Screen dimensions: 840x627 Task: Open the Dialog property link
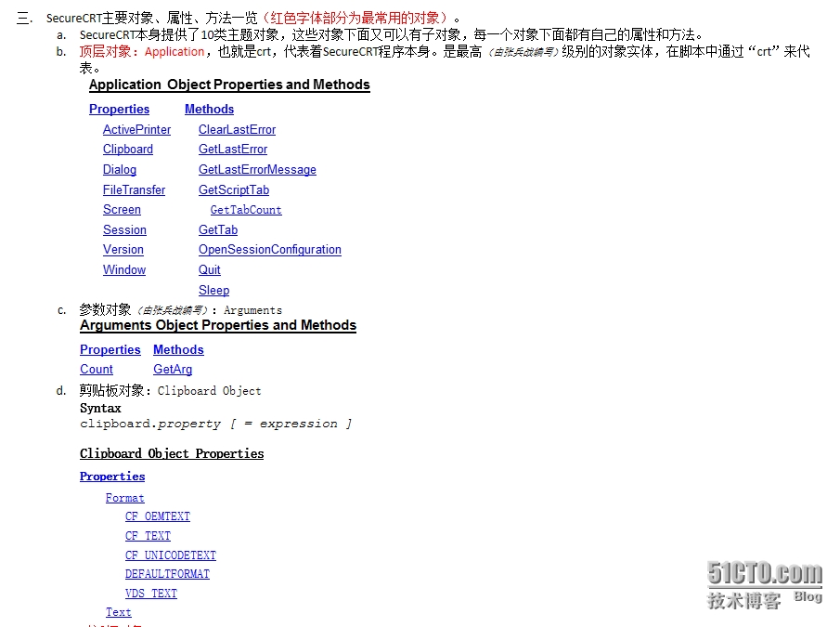(120, 169)
